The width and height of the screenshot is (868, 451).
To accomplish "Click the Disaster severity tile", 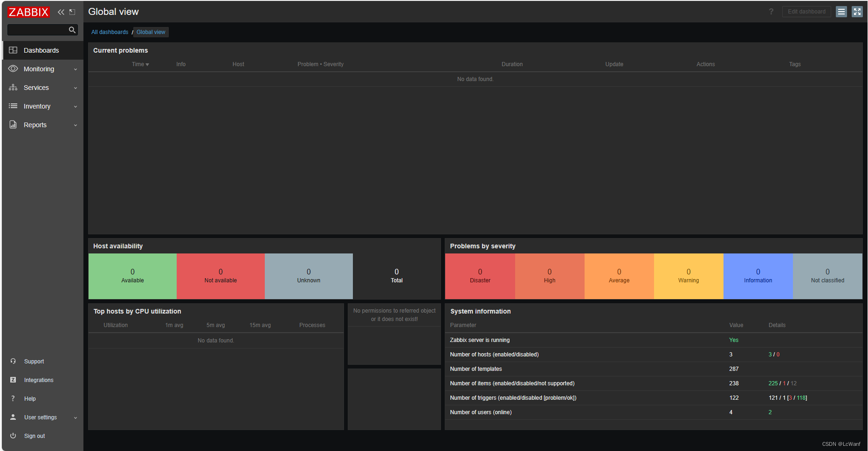I will coord(480,276).
